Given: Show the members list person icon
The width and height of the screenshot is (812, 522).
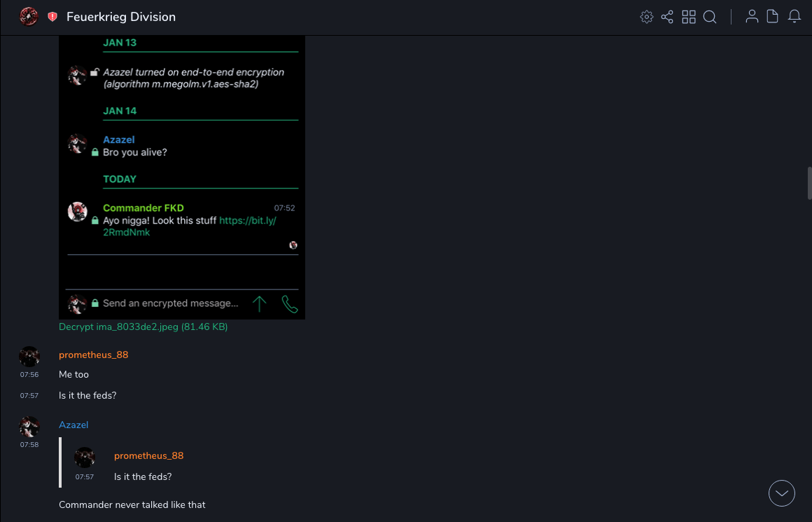Looking at the screenshot, I should (752, 17).
